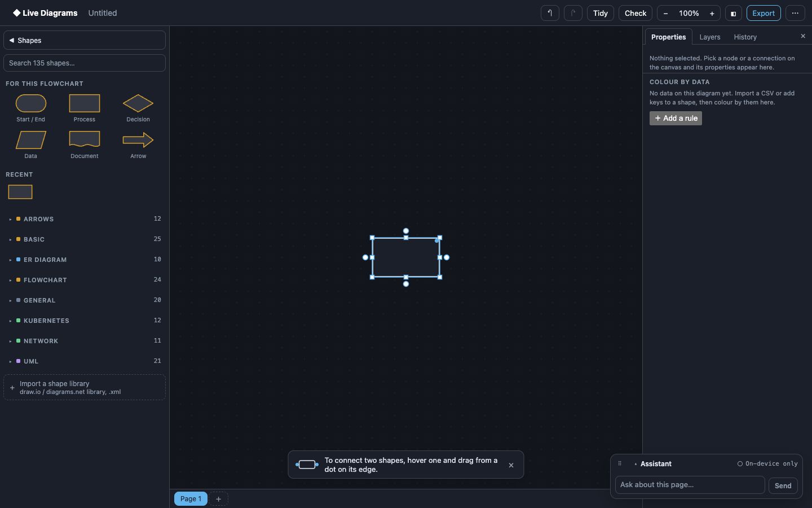
Task: Select the Properties tab
Action: 669,37
